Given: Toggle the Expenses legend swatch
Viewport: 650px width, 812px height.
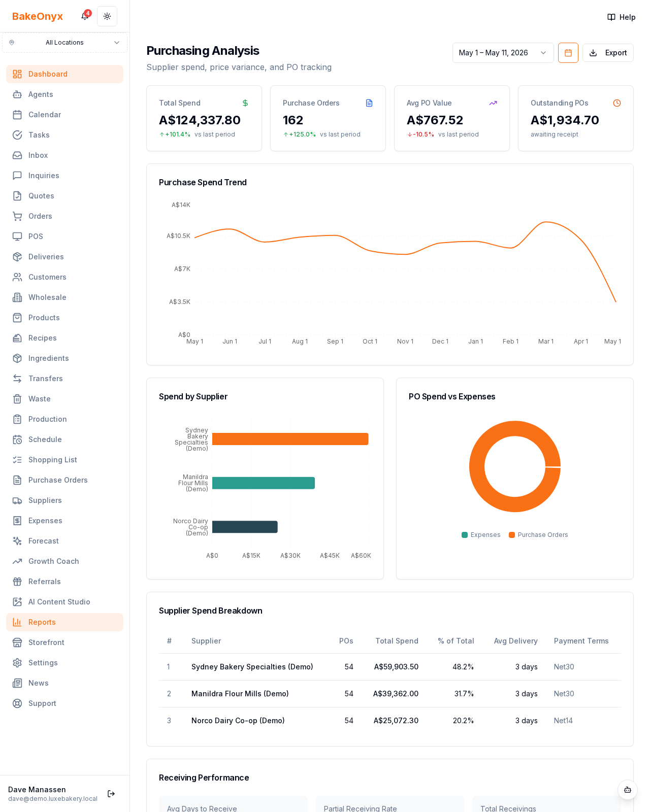Looking at the screenshot, I should (465, 535).
